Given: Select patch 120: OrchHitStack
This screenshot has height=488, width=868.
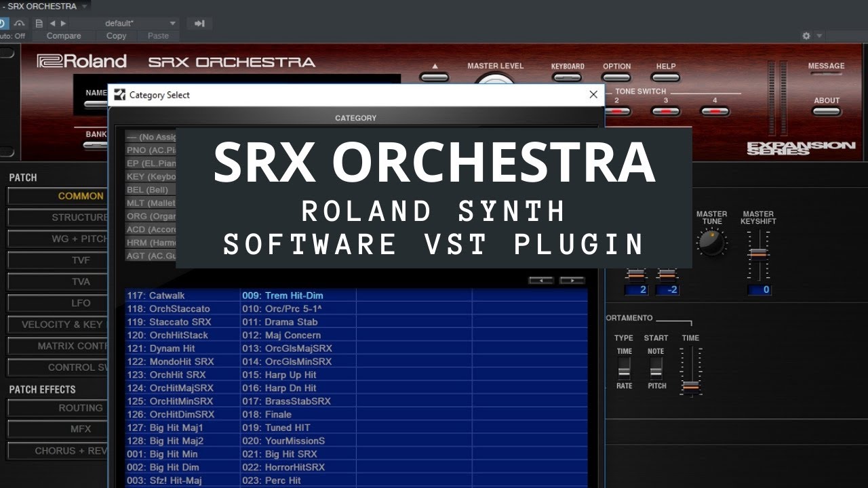Looking at the screenshot, I should [183, 335].
